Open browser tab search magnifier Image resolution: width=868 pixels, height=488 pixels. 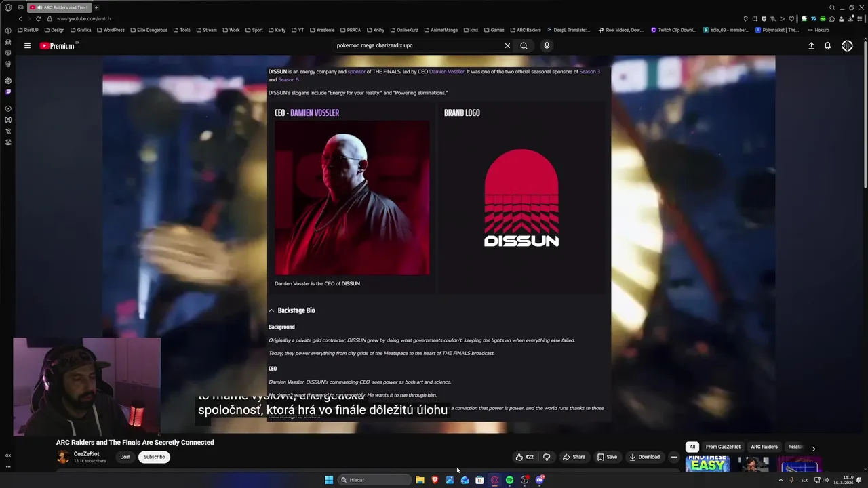832,7
